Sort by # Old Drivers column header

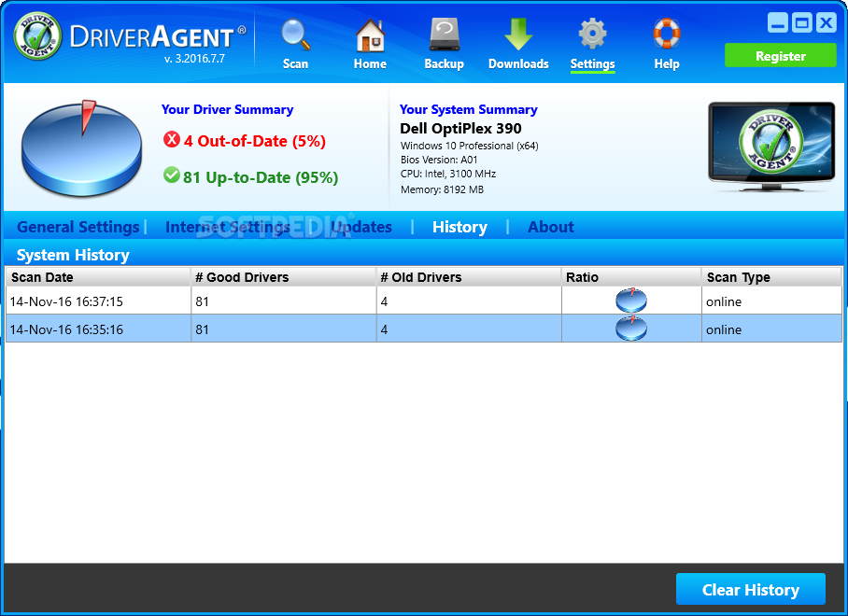(469, 277)
